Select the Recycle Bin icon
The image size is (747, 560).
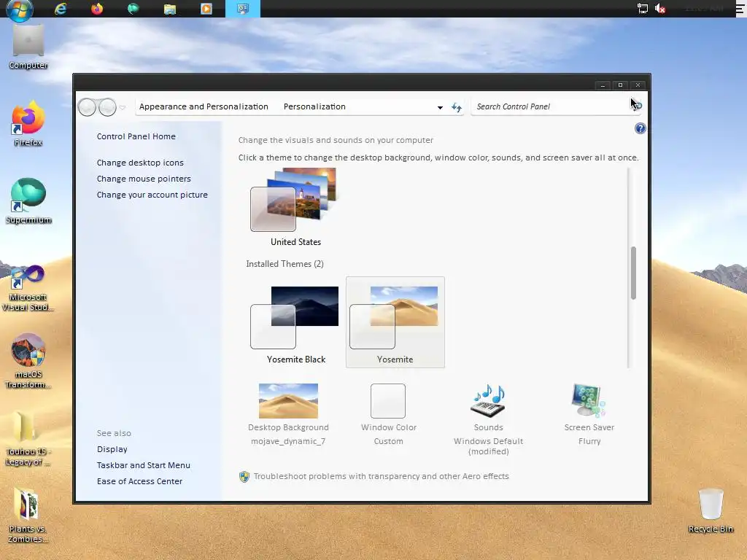pos(711,510)
